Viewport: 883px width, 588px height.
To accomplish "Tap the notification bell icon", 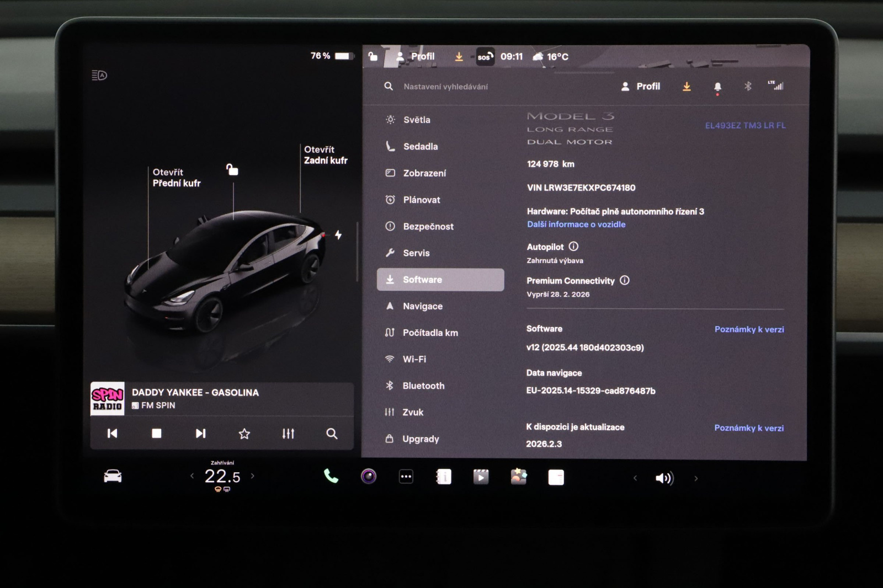I will tap(717, 87).
